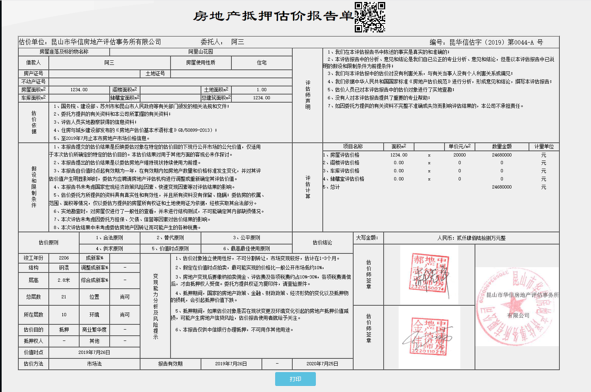Click the 价值时点 date 2019年7月26日
Viewport: 591px width, 392px height.
(94, 352)
